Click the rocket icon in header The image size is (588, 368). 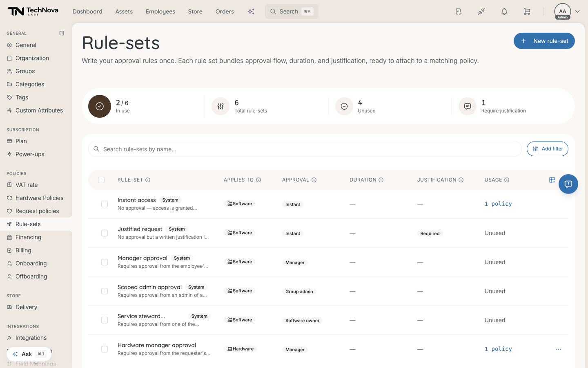click(481, 11)
